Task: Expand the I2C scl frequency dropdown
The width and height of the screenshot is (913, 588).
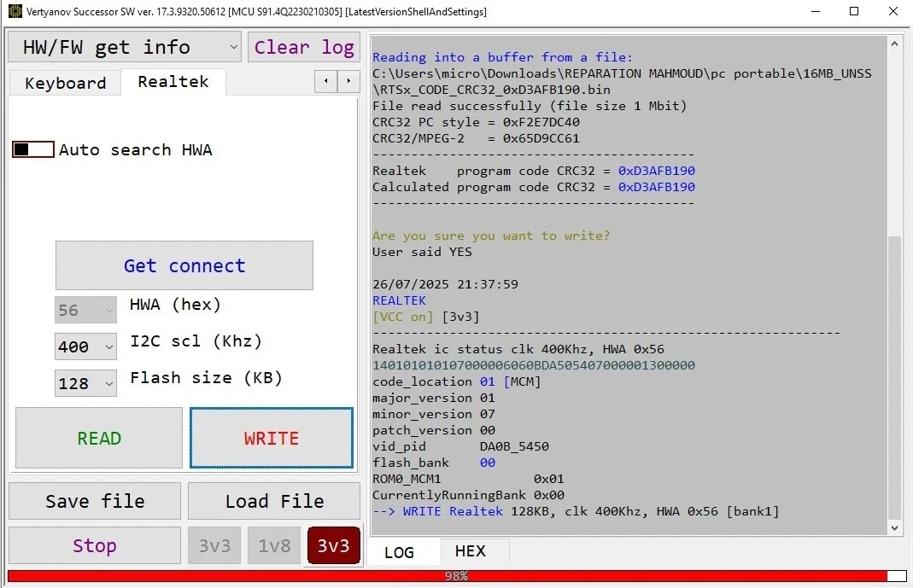Action: coord(85,346)
